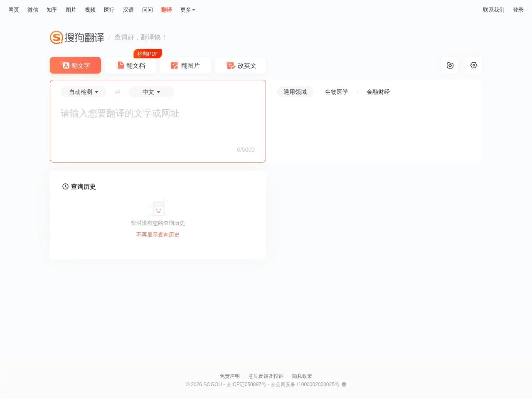Select the 金融财经 domain option
The width and height of the screenshot is (532, 399).
pyautogui.click(x=378, y=92)
